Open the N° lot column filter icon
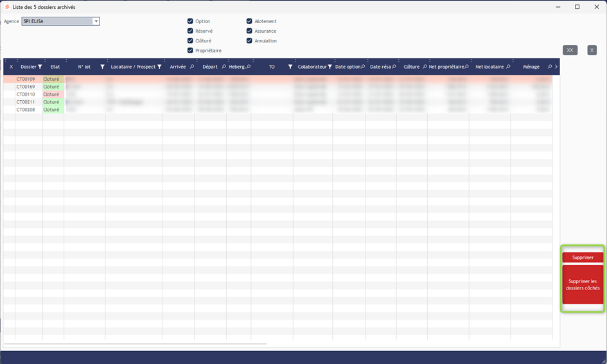 [102, 67]
